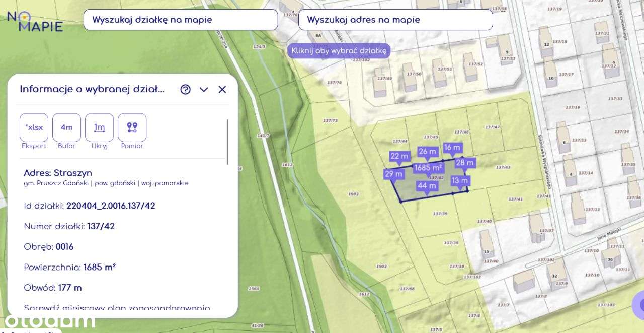
Task: Click the 'Adres: Straszyn' heading
Action: [58, 173]
